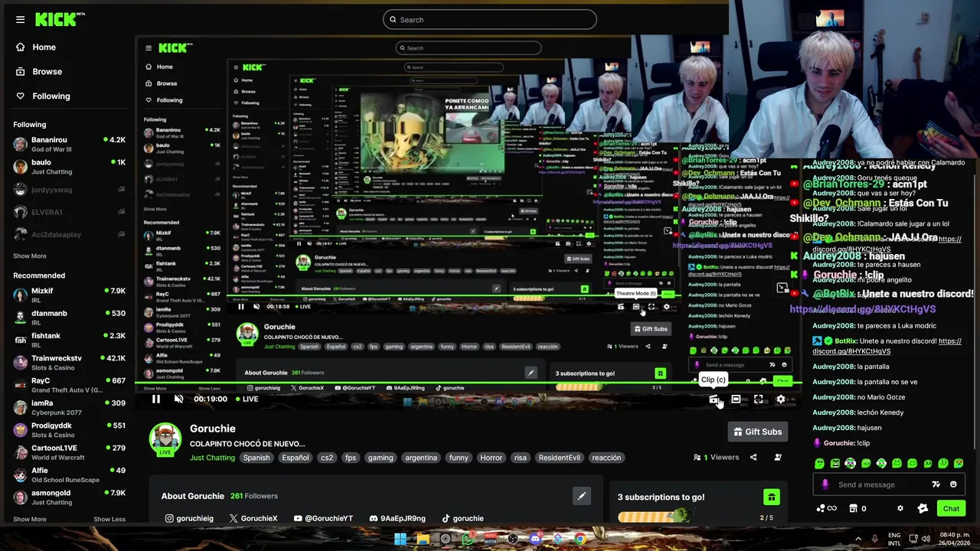980x551 pixels.
Task: Click the follow user icon near share
Action: [x=778, y=458]
